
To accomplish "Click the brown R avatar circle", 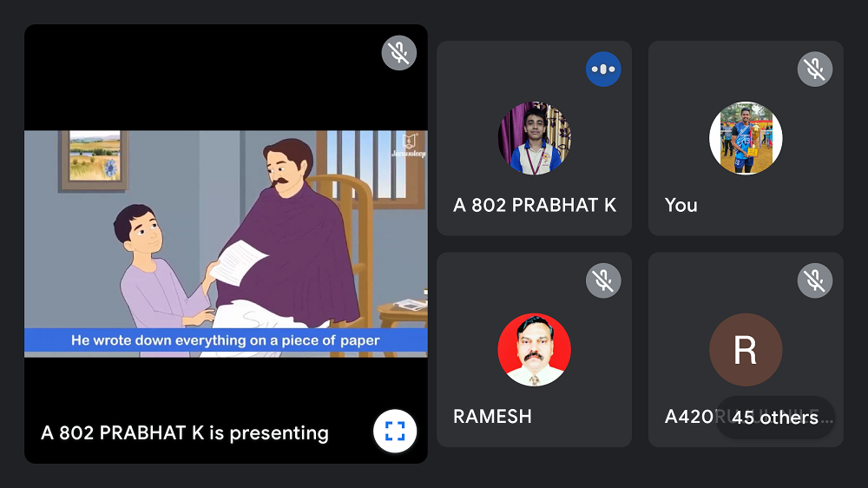I will click(746, 350).
